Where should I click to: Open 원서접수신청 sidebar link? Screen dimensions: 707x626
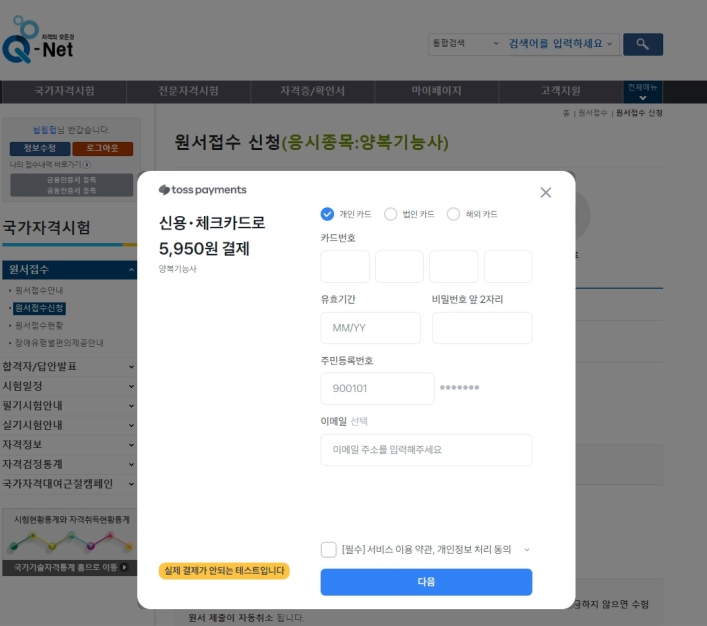[39, 308]
